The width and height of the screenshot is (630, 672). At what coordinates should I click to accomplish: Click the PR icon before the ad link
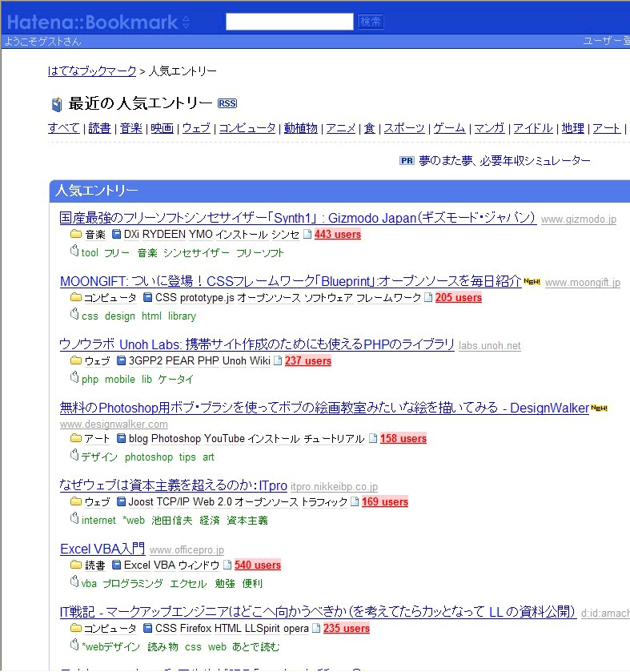(x=407, y=161)
